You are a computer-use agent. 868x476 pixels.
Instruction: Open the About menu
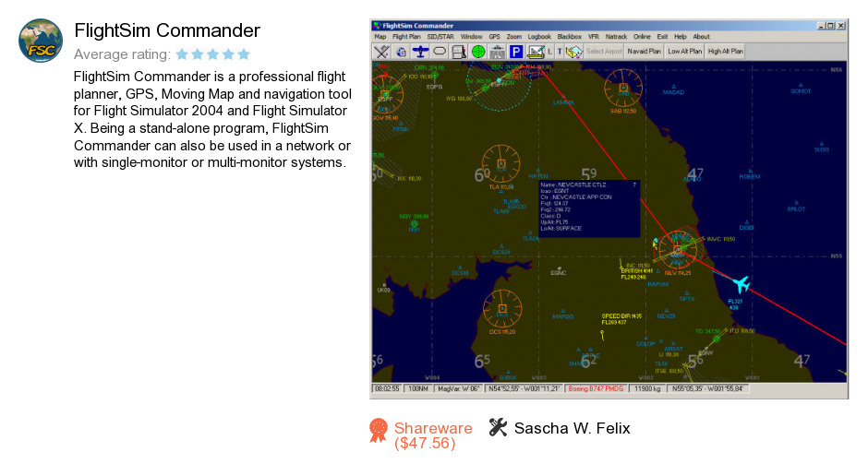[x=702, y=37]
